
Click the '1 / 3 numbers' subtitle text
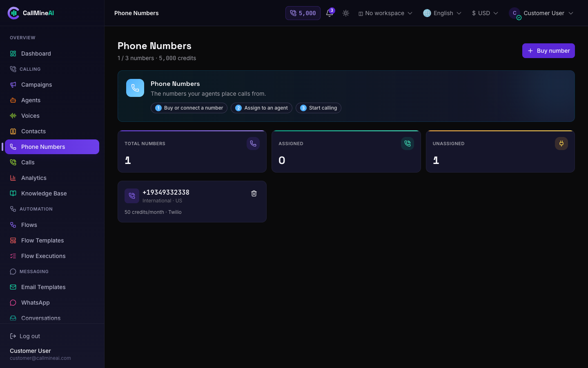click(x=136, y=58)
